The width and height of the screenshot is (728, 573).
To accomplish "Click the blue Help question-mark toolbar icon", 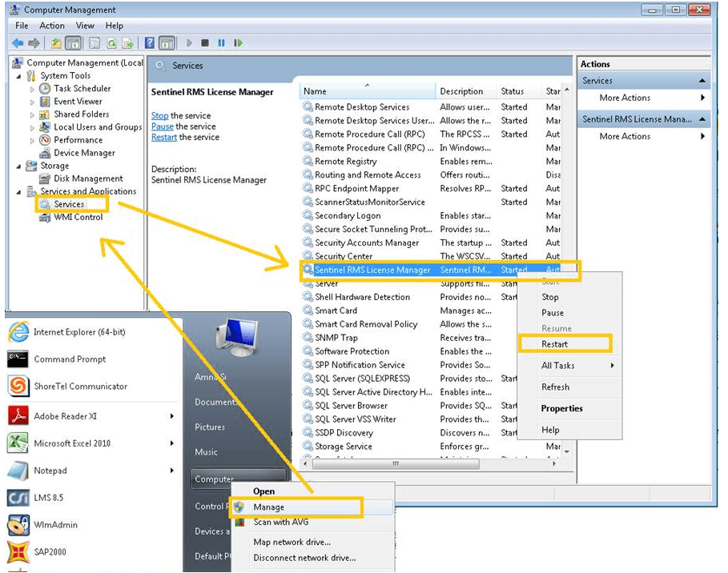I will [150, 43].
